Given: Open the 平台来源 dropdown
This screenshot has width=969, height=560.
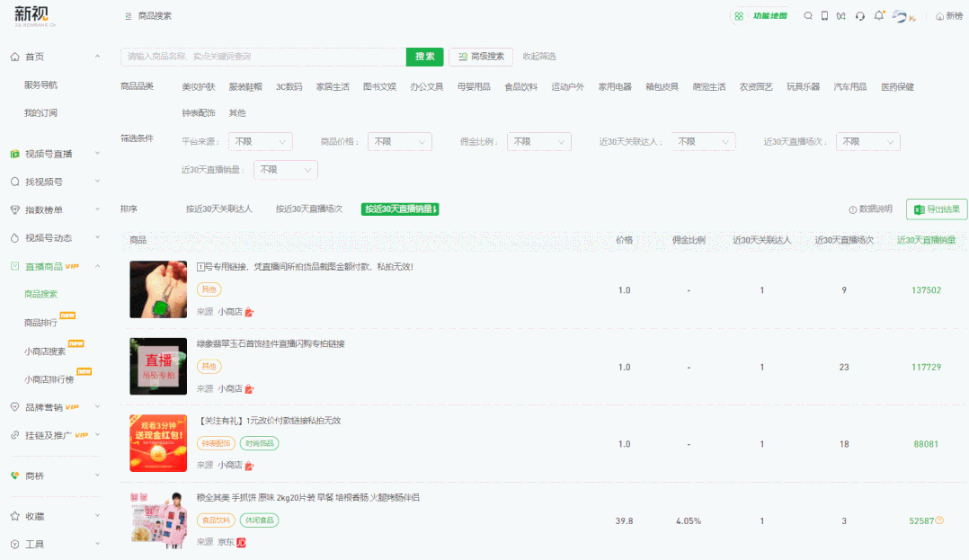Looking at the screenshot, I should (260, 141).
